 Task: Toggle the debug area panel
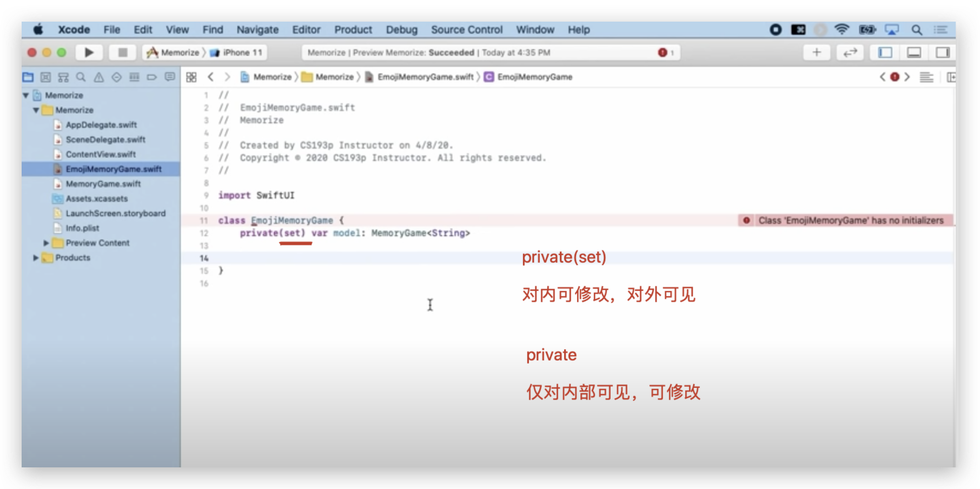(x=914, y=52)
